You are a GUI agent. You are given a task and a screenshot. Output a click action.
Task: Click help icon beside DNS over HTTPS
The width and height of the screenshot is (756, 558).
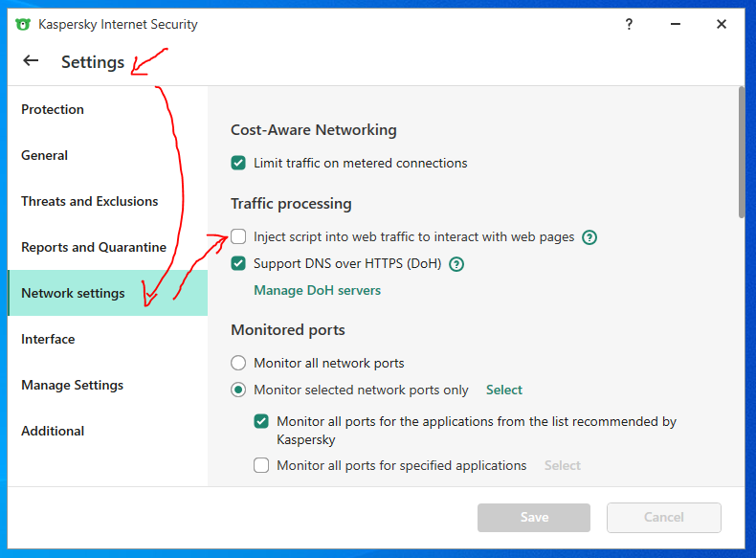[x=456, y=264]
